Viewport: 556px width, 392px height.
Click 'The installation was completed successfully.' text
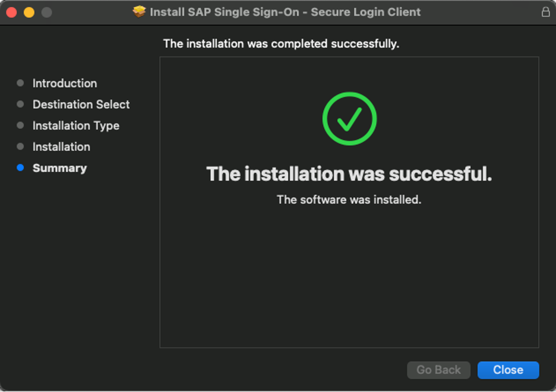click(281, 44)
